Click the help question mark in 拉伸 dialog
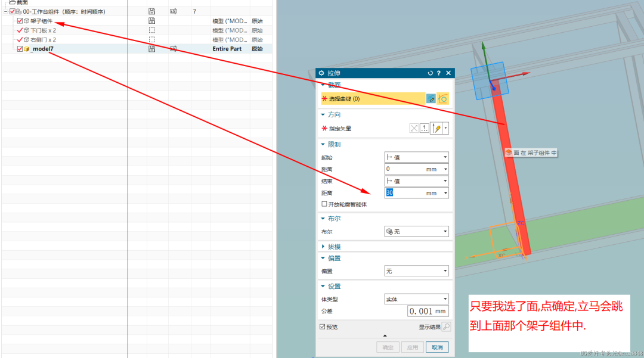The image size is (644, 358). (439, 73)
